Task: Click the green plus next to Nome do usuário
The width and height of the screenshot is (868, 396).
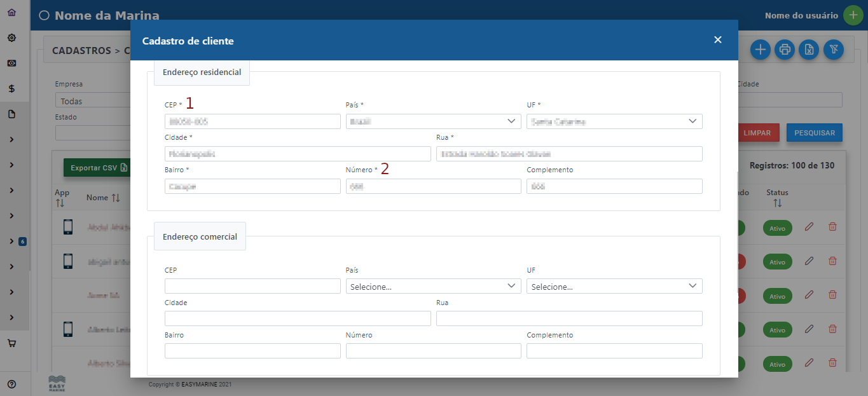Action: click(853, 15)
